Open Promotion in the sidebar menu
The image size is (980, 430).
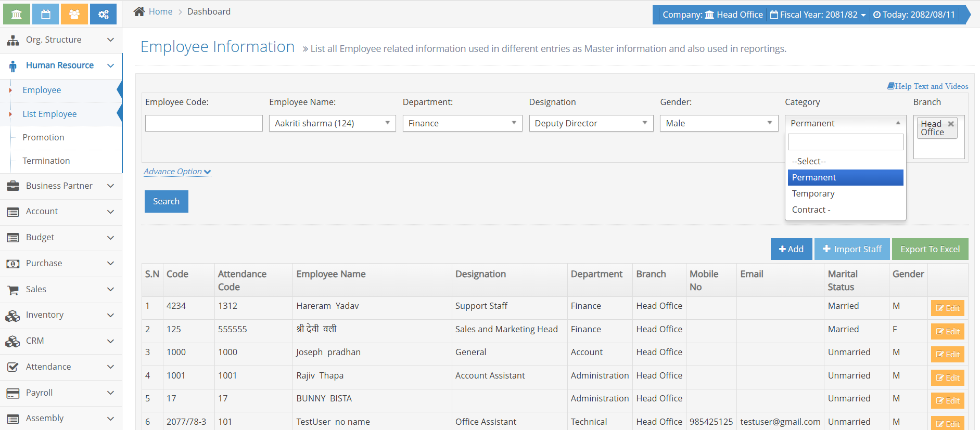coord(43,137)
